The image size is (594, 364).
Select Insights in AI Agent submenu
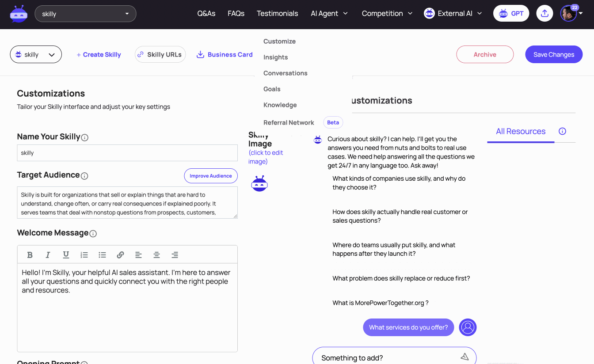[x=275, y=57]
